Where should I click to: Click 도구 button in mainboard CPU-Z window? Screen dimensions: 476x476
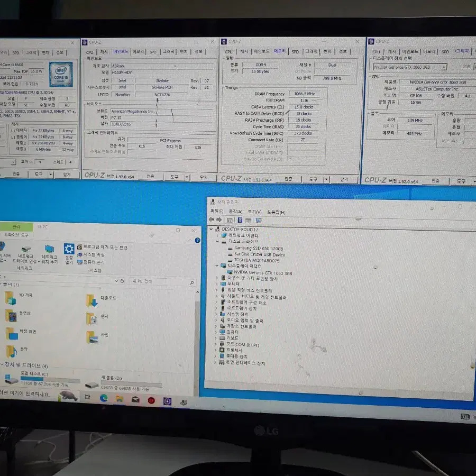(x=174, y=177)
